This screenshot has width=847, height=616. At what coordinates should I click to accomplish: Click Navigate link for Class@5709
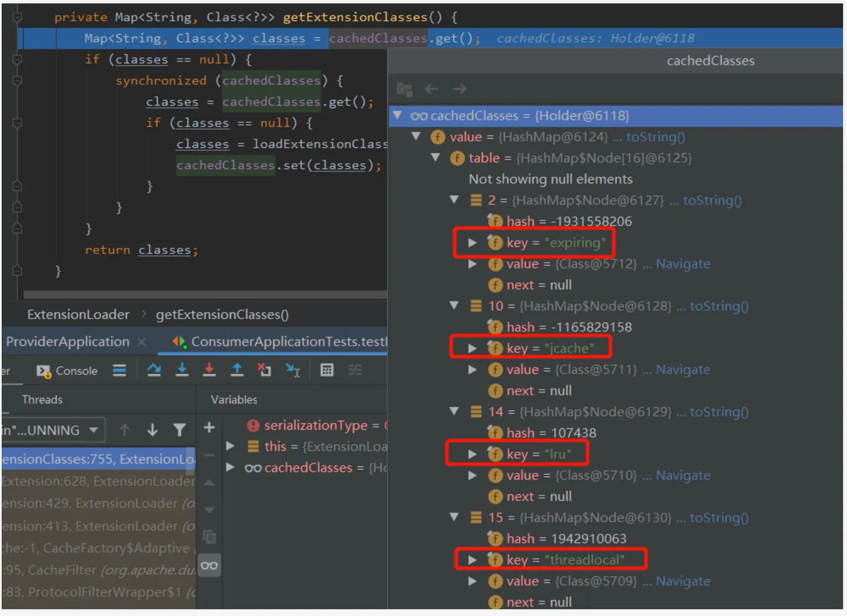[x=683, y=581]
